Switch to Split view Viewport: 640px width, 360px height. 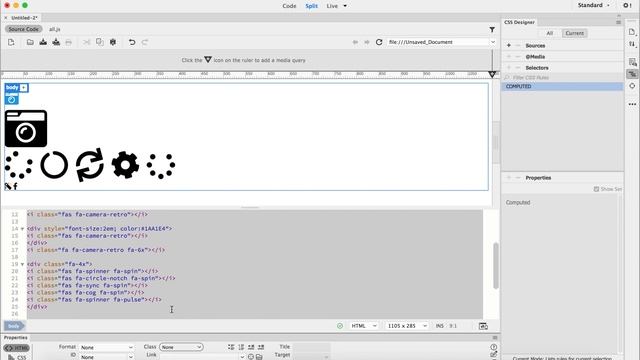click(311, 6)
